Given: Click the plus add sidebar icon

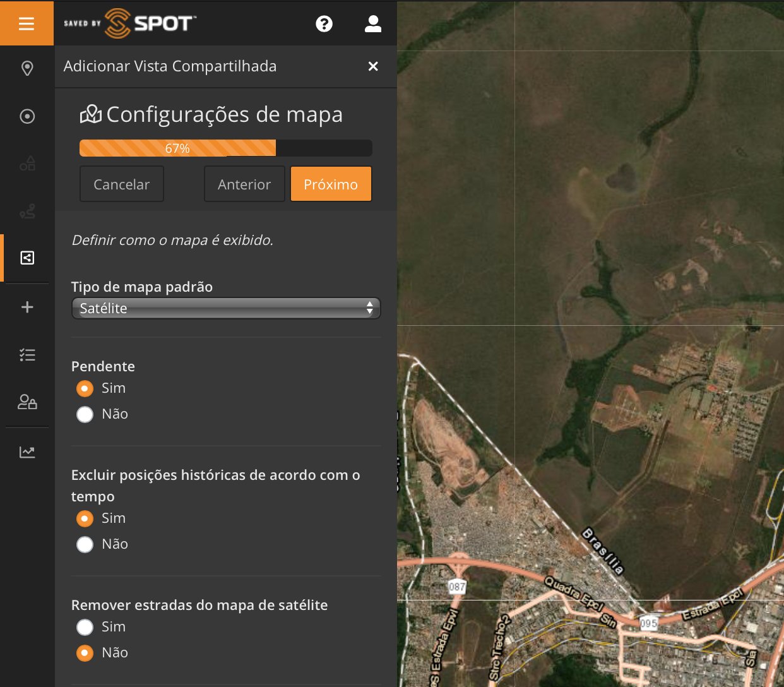Looking at the screenshot, I should tap(27, 307).
